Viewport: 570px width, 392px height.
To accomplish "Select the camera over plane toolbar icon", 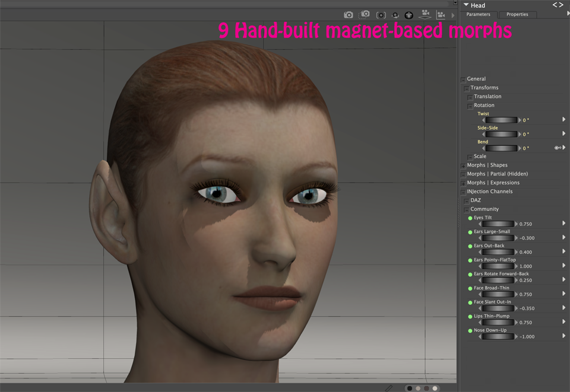I will 426,14.
